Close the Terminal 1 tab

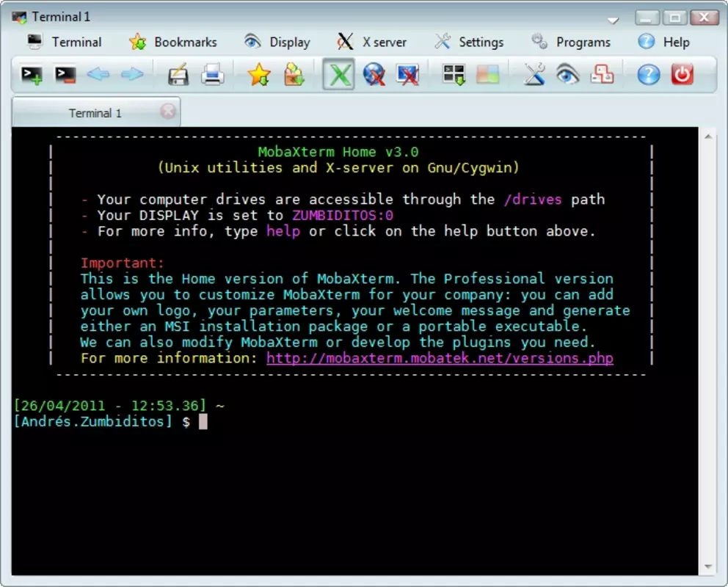168,112
